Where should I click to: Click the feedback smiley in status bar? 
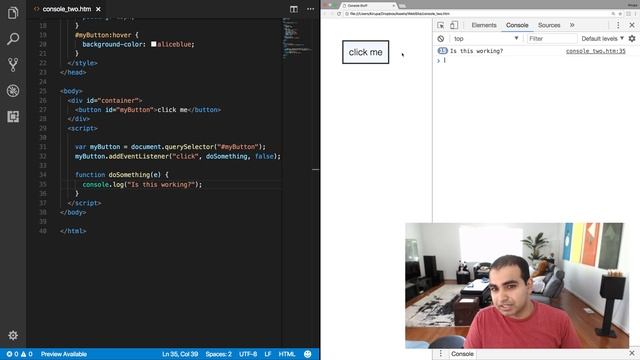(308, 354)
